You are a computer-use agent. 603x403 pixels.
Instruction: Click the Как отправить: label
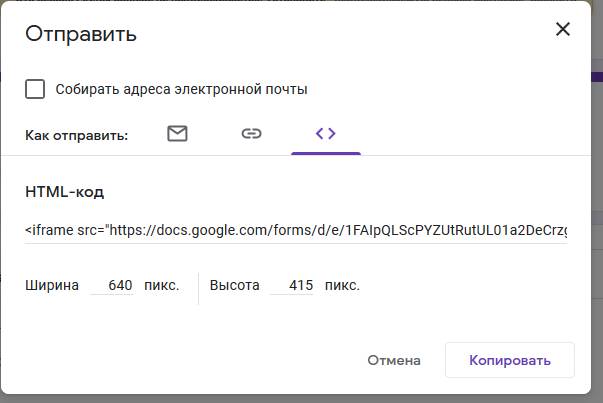[77, 135]
